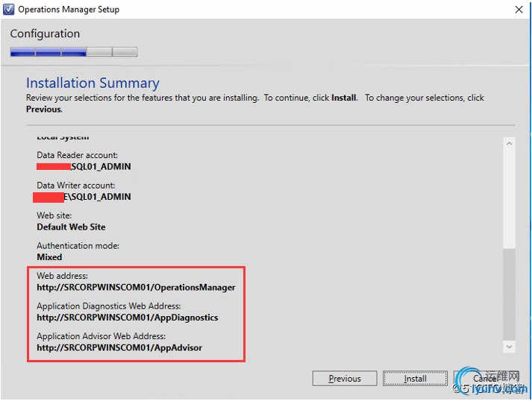
Task: Click the summary scrollbar down arrow
Action: click(509, 347)
